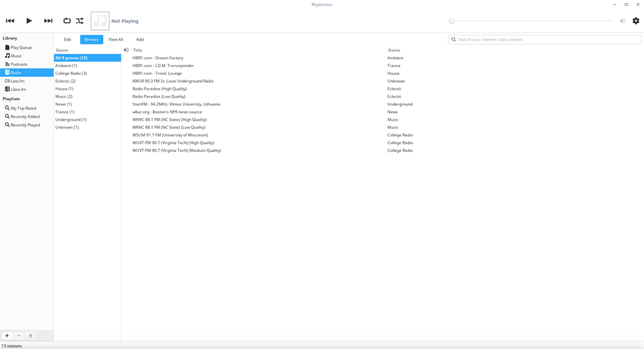Filter by Unknown (1) genre

tap(87, 128)
